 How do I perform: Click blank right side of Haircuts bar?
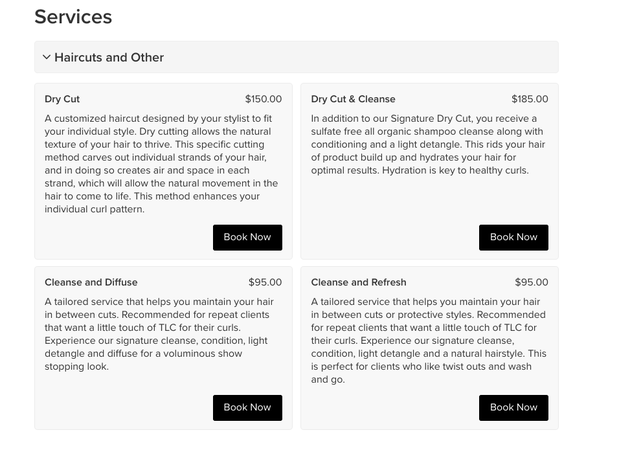(x=400, y=57)
